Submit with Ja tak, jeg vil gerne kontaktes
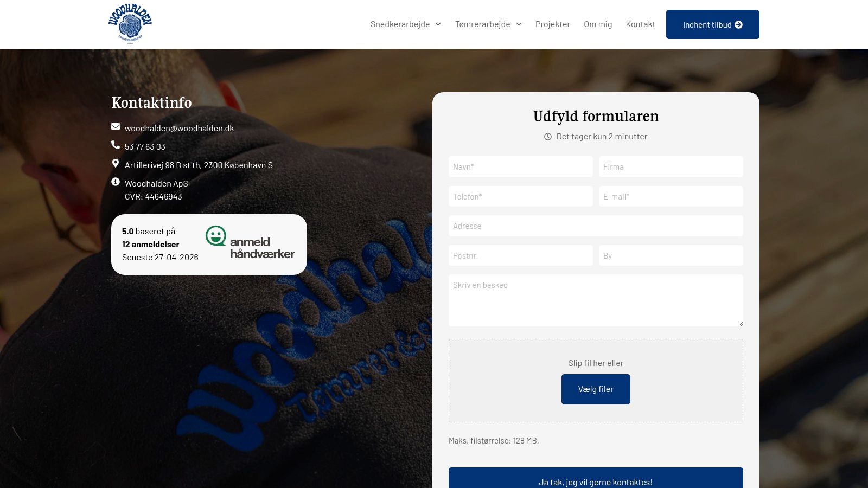The width and height of the screenshot is (868, 488). [596, 478]
